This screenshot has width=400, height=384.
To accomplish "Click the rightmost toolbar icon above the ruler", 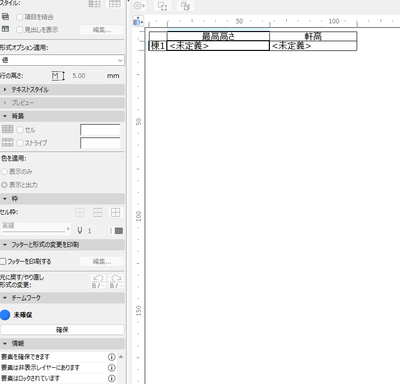I will click(185, 6).
